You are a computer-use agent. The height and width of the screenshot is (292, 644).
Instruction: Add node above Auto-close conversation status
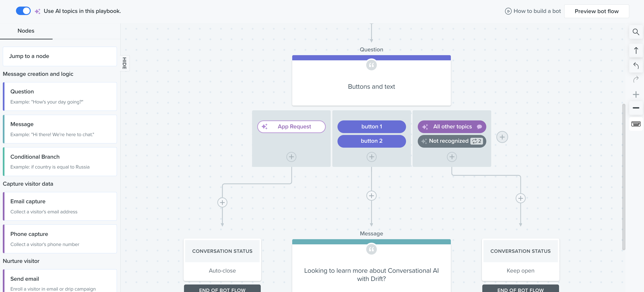tap(222, 203)
